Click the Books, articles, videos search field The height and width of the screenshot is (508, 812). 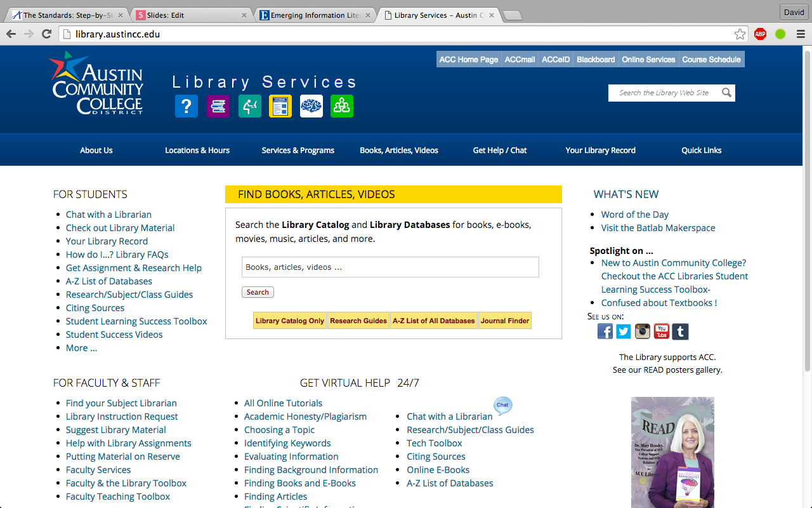tap(390, 267)
